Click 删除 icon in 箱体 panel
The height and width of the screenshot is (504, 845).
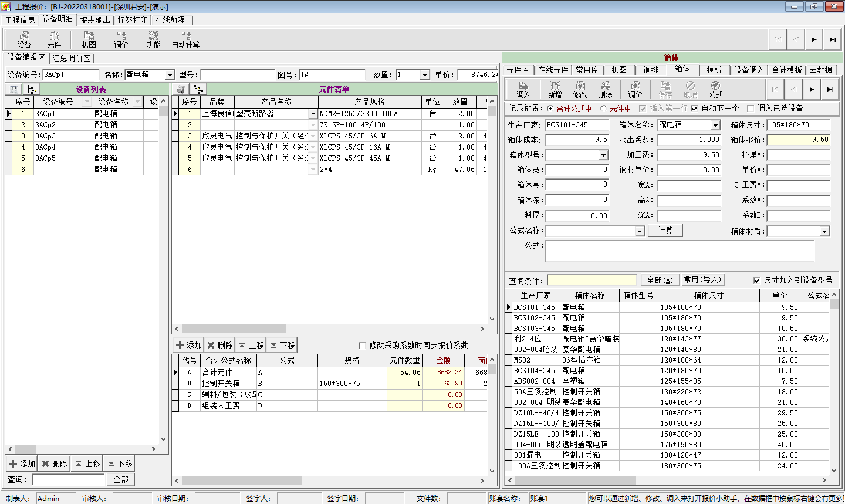pyautogui.click(x=605, y=90)
